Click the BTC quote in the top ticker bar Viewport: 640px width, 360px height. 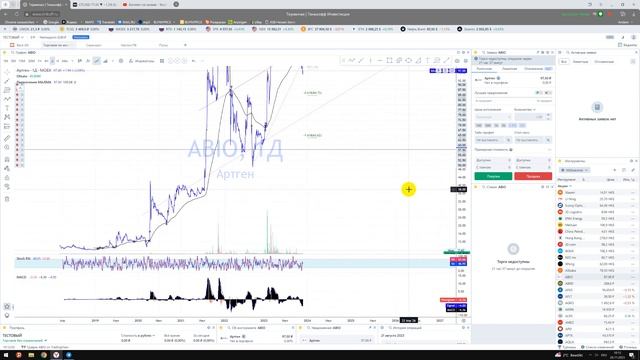click(x=322, y=29)
